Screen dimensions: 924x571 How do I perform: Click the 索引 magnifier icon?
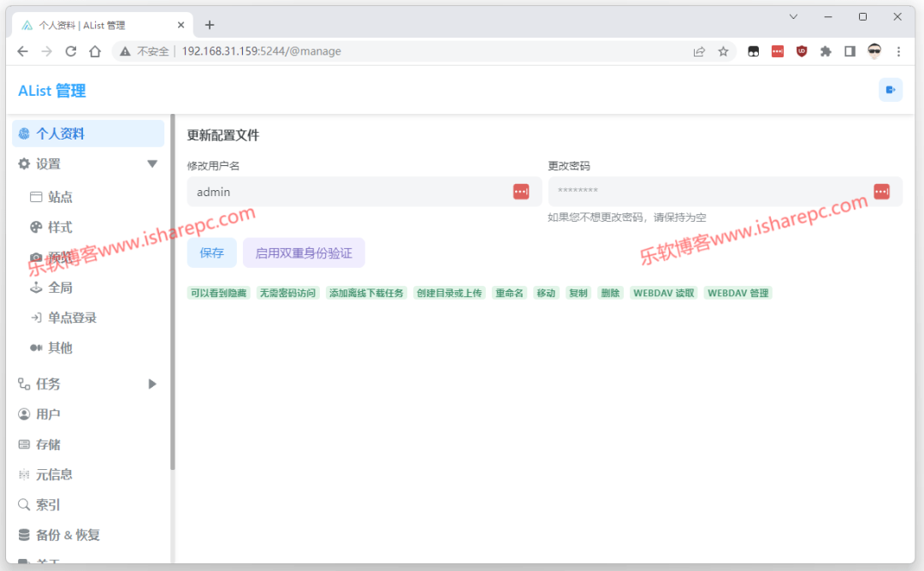24,504
